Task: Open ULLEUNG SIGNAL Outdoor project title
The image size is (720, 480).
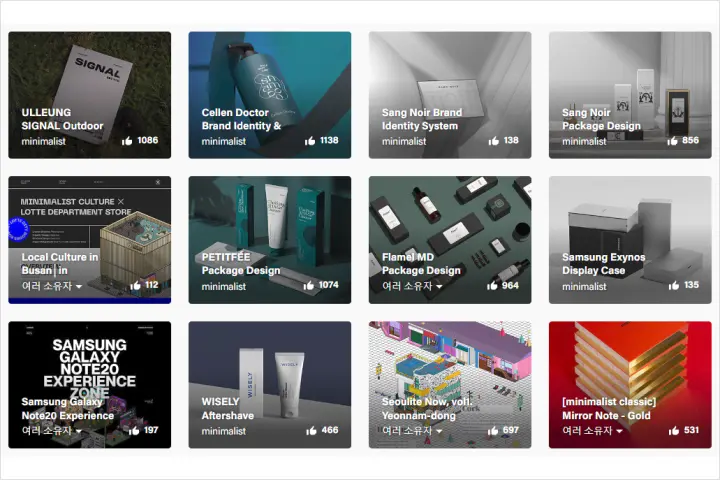Action: coord(62,119)
